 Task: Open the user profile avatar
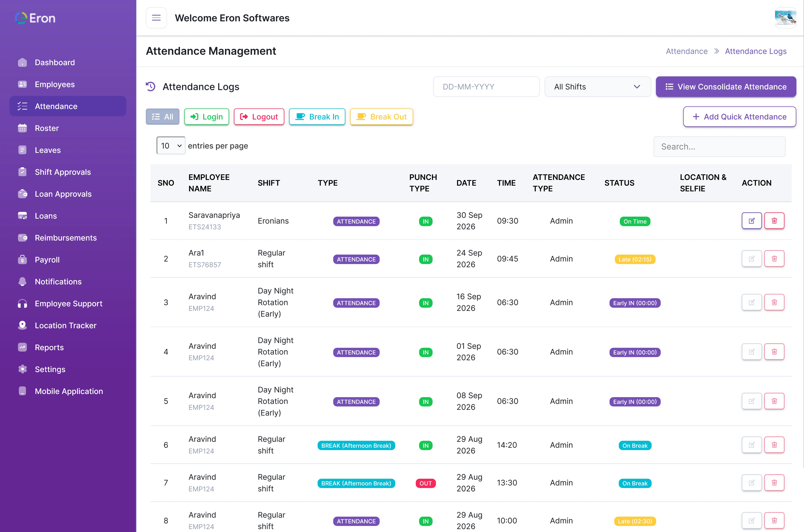click(785, 18)
